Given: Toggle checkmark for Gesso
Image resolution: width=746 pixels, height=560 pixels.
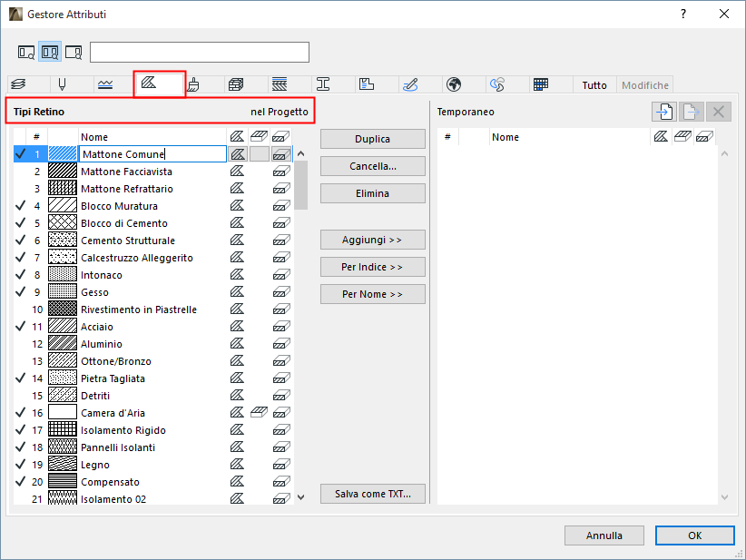Looking at the screenshot, I should click(21, 292).
